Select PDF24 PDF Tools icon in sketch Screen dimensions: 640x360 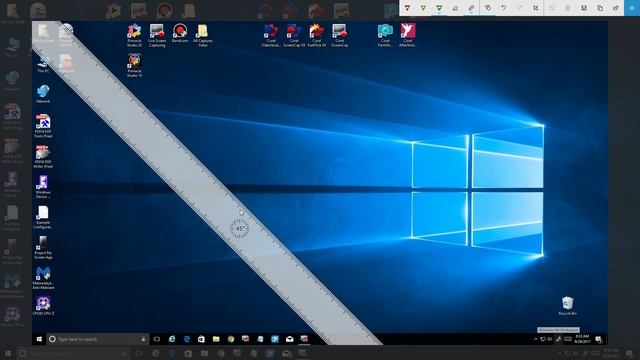pyautogui.click(x=43, y=126)
